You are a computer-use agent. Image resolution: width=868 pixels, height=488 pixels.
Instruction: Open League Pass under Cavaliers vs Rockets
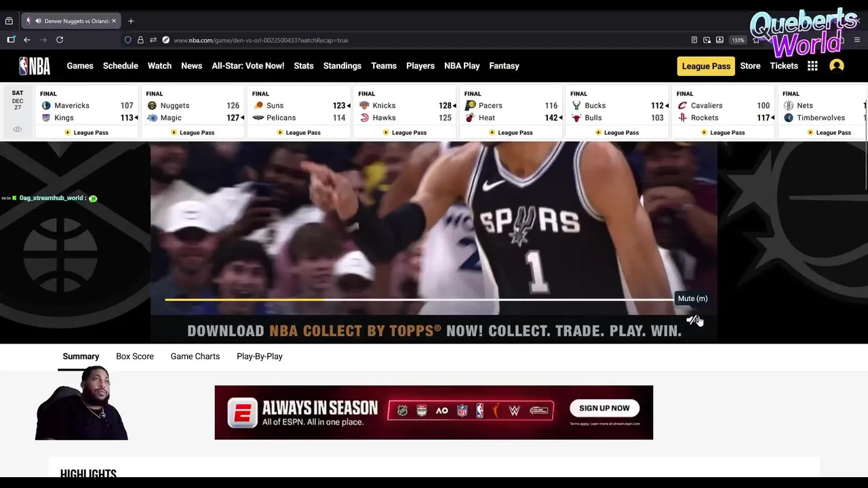coord(723,133)
